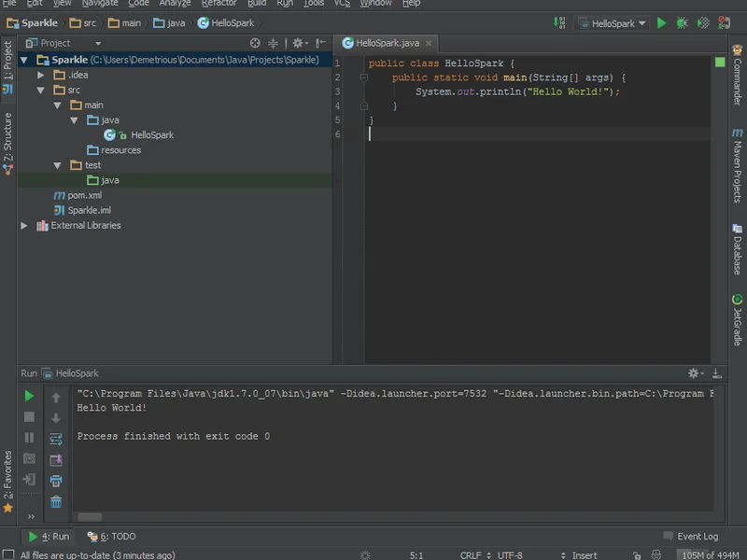The height and width of the screenshot is (560, 747).
Task: Open the HelloSpark run configuration dropdown
Action: (x=613, y=23)
